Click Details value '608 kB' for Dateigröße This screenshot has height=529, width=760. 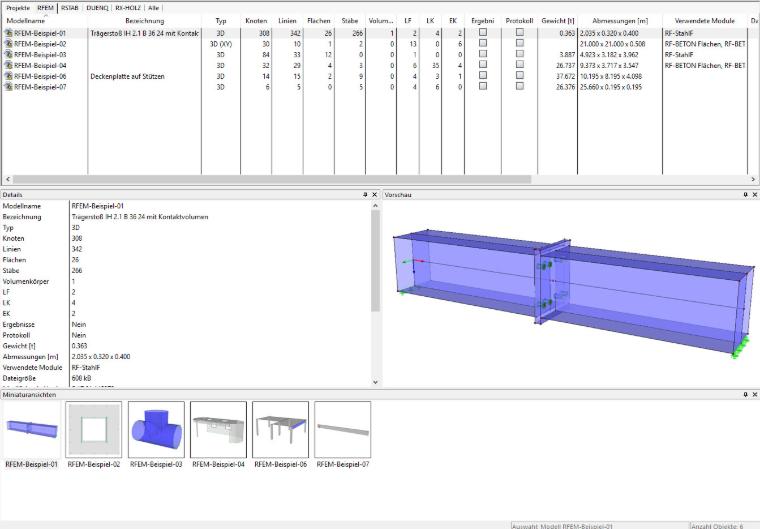point(81,378)
